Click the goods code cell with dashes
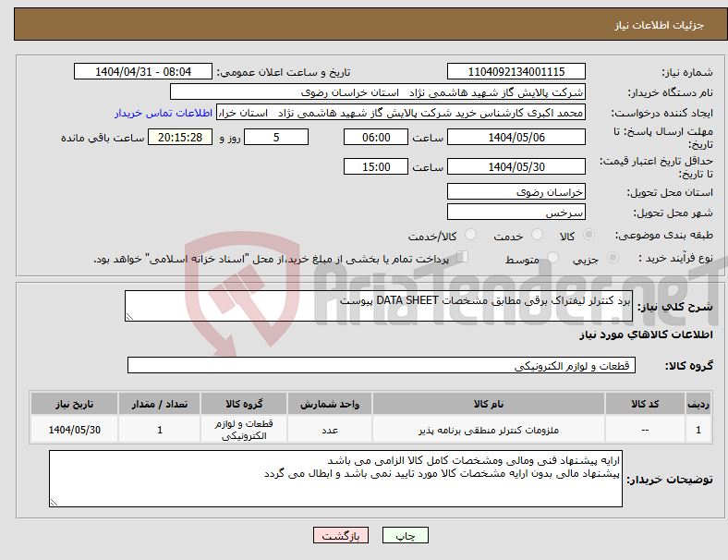The height and width of the screenshot is (560, 728). 645,430
